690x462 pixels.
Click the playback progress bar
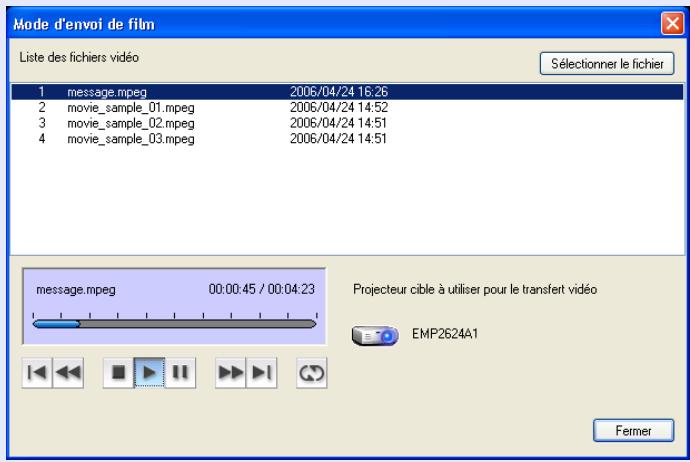point(174,324)
